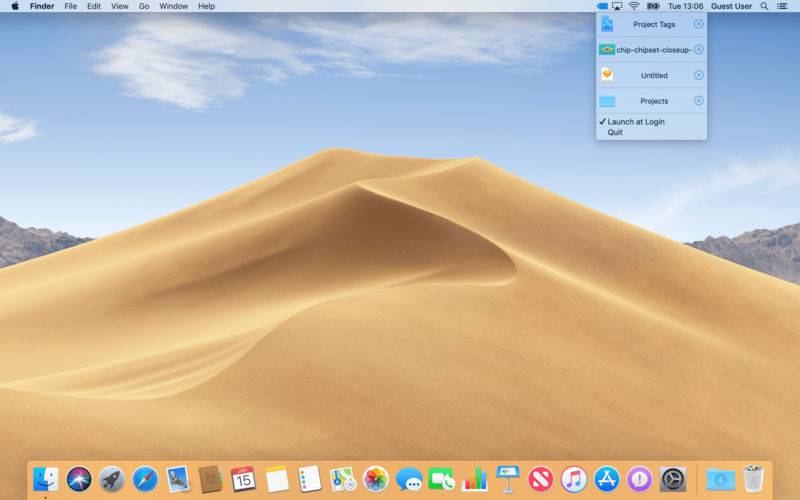Open the Projects folder item
This screenshot has height=500, width=800.
[652, 101]
